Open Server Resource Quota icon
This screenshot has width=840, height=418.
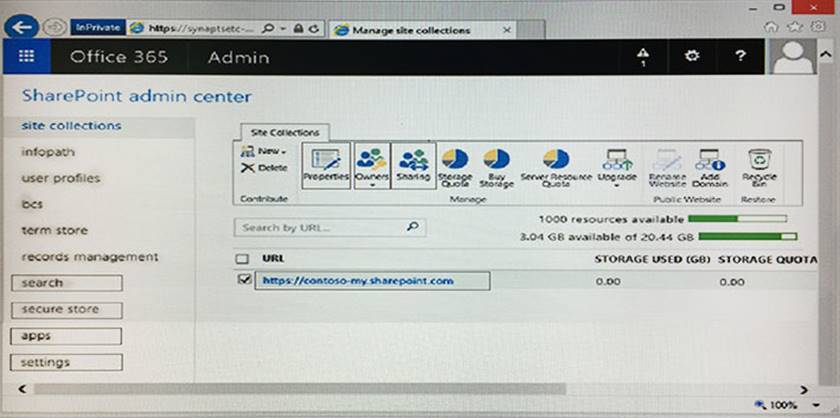(556, 165)
